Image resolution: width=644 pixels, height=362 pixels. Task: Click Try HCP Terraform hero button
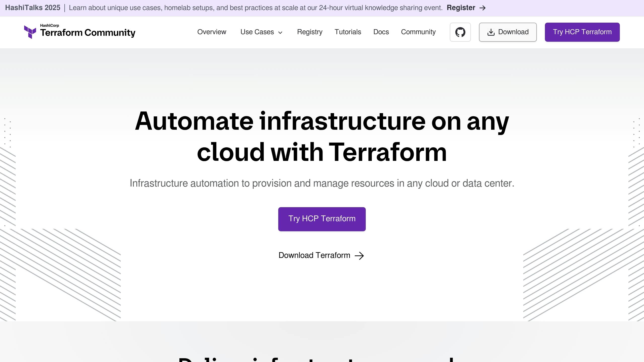[x=321, y=219]
